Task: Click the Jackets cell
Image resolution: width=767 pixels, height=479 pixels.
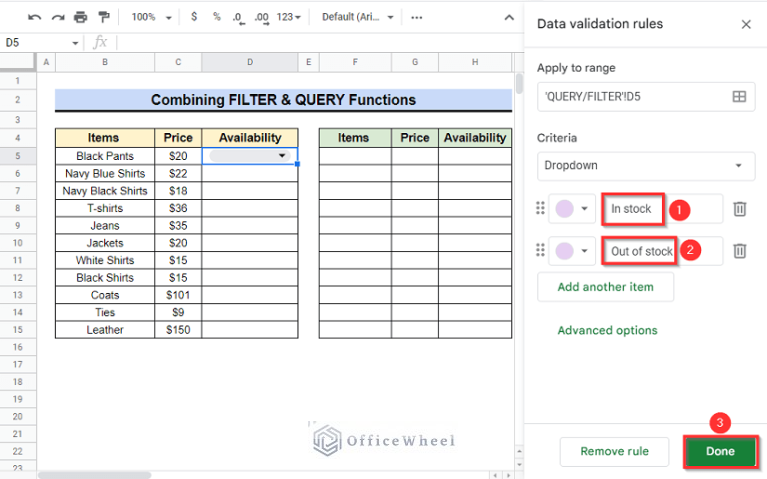Action: point(105,243)
